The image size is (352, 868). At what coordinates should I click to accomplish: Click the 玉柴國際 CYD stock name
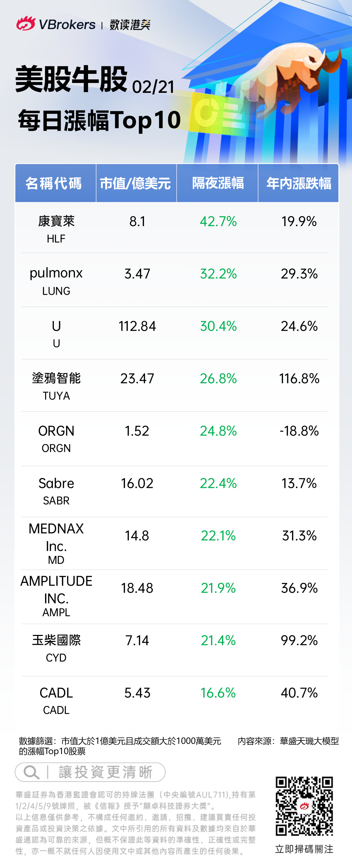click(56, 641)
